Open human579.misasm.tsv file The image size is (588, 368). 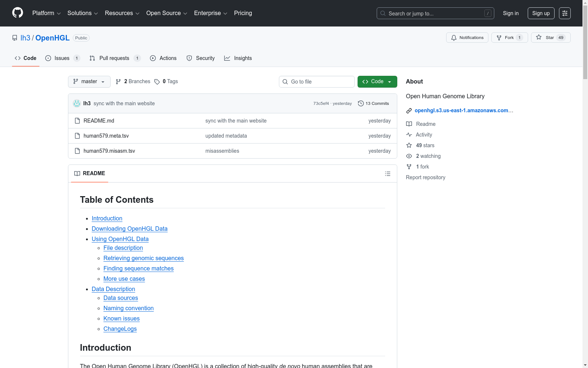click(x=109, y=151)
